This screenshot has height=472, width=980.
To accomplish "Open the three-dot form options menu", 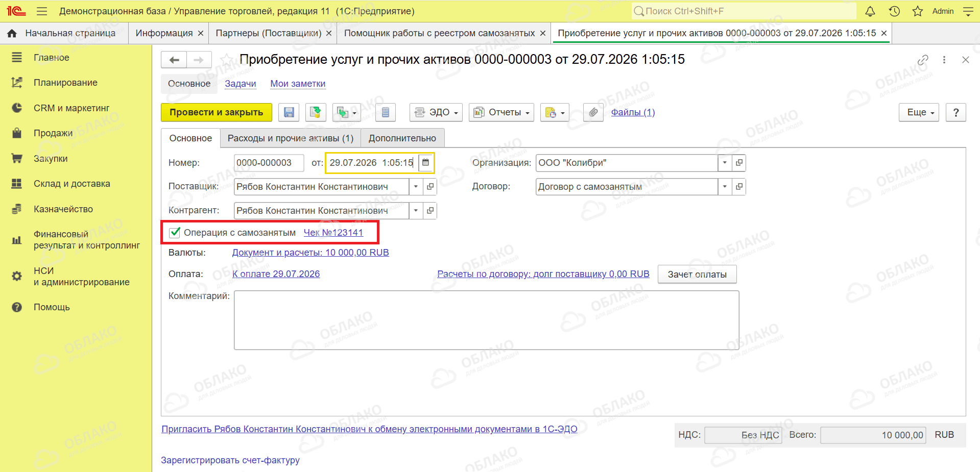I will (x=944, y=60).
